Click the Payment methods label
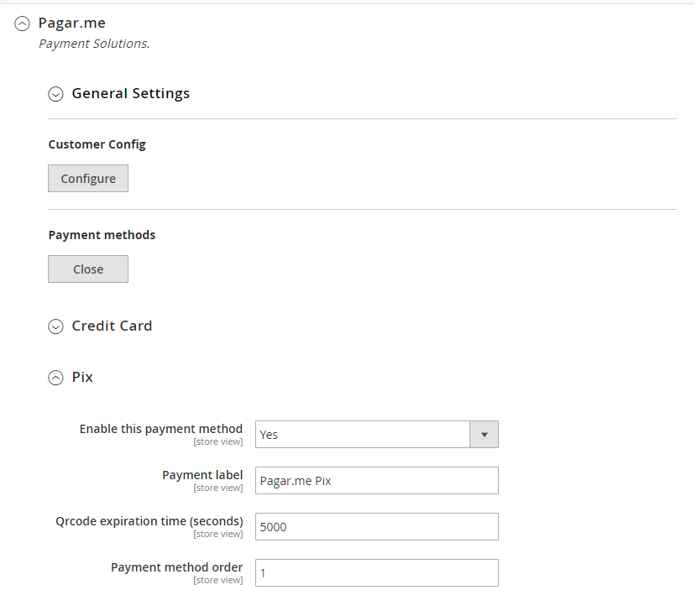This screenshot has width=697, height=616. [102, 235]
